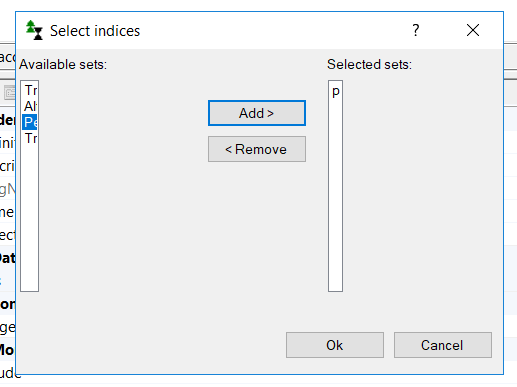Confirm selection with Ok button
Screen dimensions: 517x387
(x=335, y=345)
